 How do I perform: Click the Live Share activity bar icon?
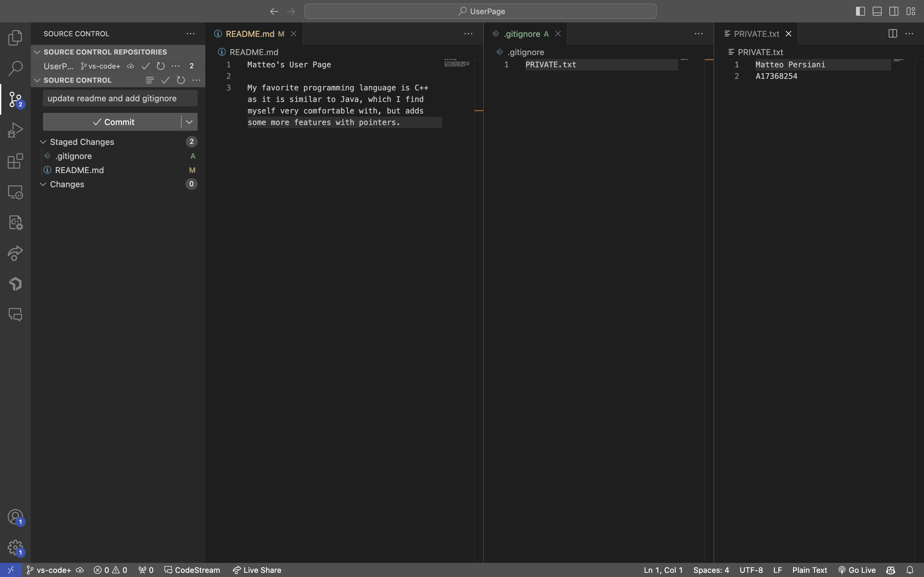coord(15,253)
